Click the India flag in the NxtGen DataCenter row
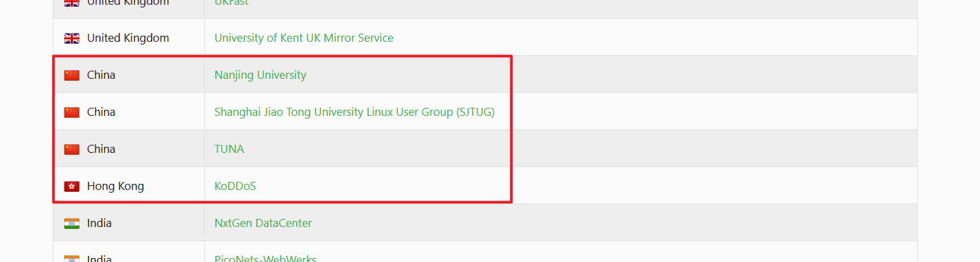This screenshot has height=262, width=980. [71, 224]
